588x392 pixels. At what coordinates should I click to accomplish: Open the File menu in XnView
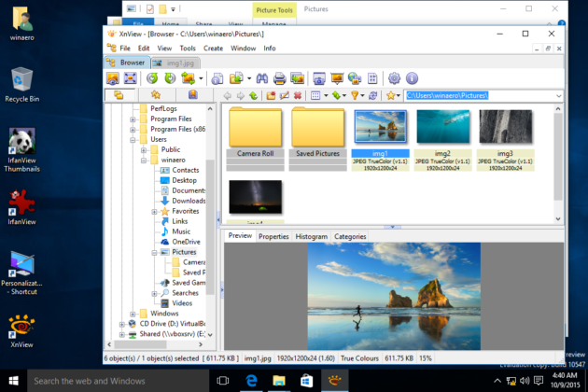125,48
